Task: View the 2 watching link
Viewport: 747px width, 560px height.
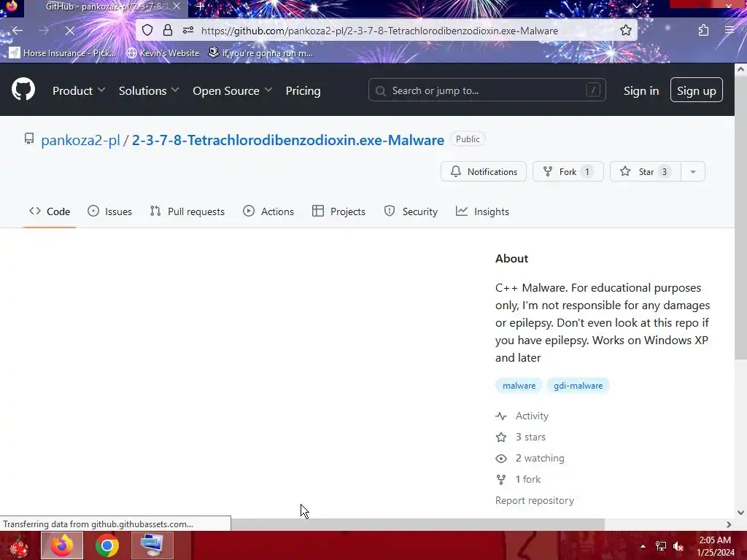Action: 530,458
